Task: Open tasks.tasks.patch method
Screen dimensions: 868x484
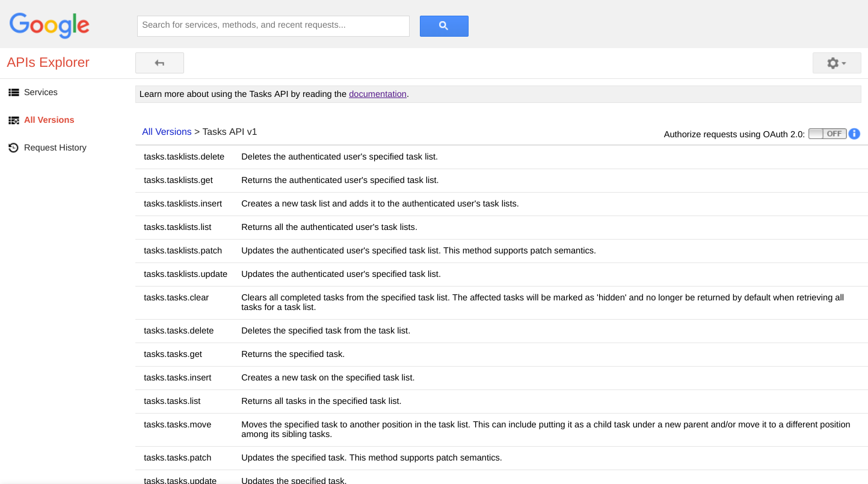Action: click(x=177, y=458)
